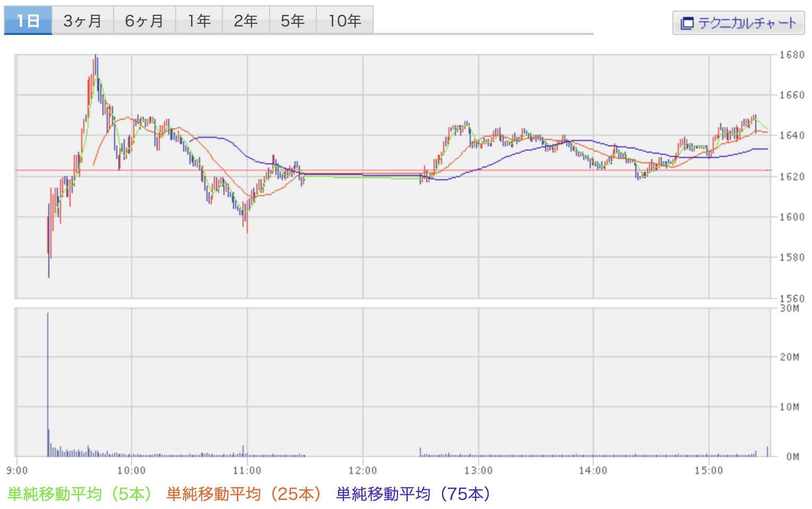Click the 15:00 time axis label
812x509 pixels.
[709, 470]
